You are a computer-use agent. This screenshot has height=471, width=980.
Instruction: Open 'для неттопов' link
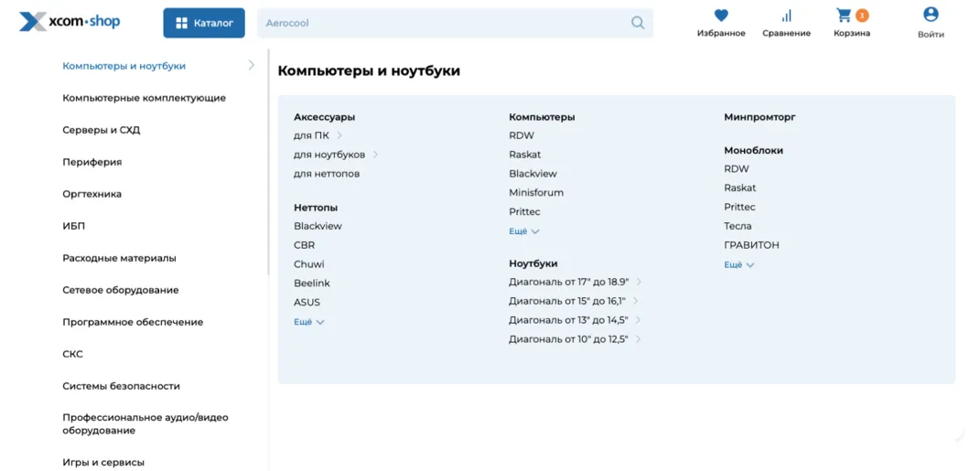[x=327, y=174]
